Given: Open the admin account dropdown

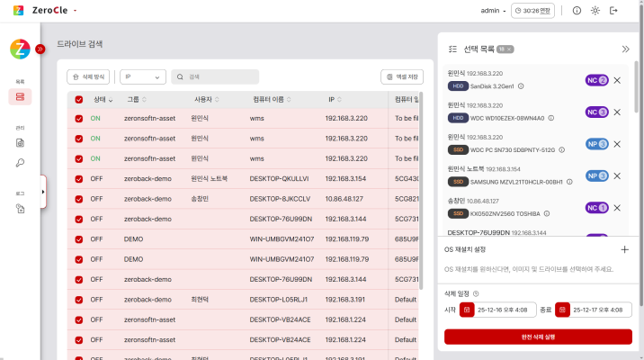Looking at the screenshot, I should [x=493, y=11].
